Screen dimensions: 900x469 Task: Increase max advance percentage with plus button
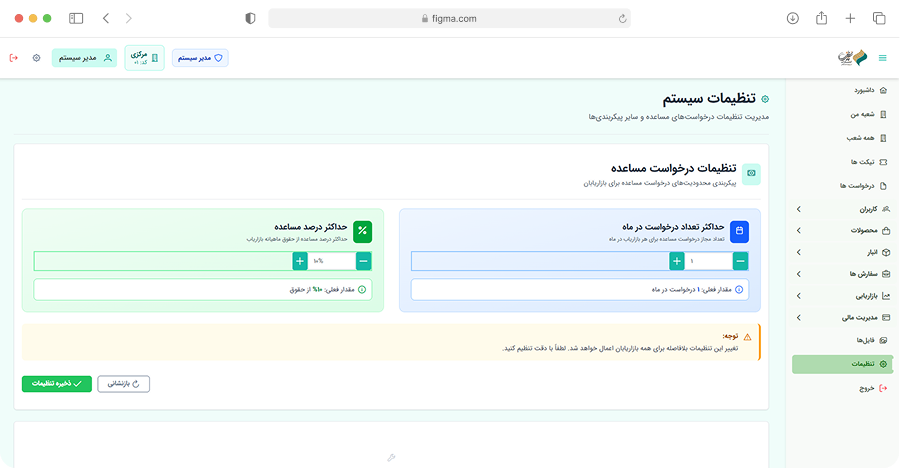click(x=300, y=261)
